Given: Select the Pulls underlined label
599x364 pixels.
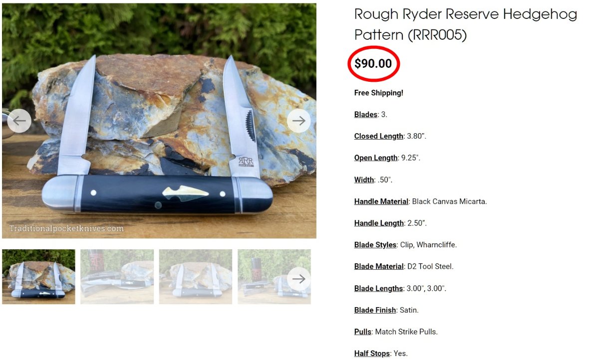Looking at the screenshot, I should pyautogui.click(x=362, y=332).
